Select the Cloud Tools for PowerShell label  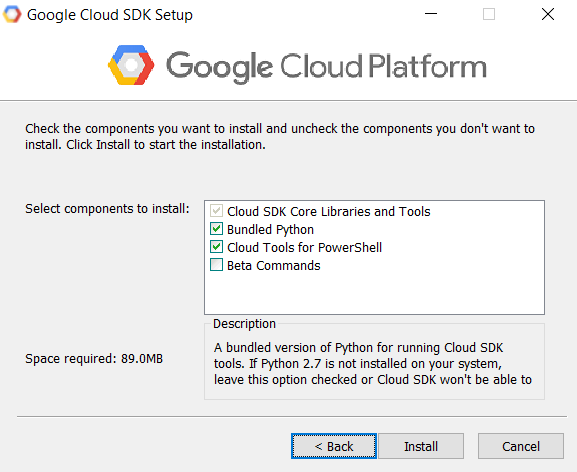[x=304, y=248]
